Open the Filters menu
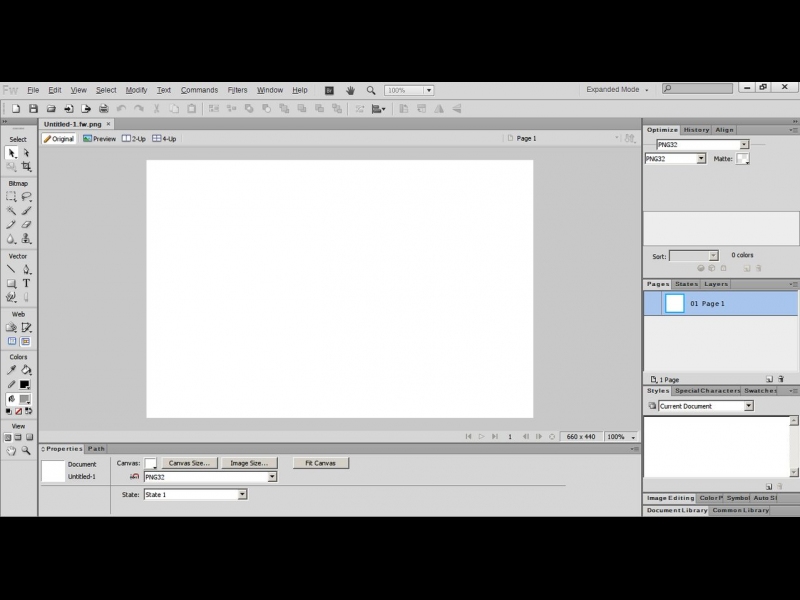The width and height of the screenshot is (800, 600). coord(237,90)
